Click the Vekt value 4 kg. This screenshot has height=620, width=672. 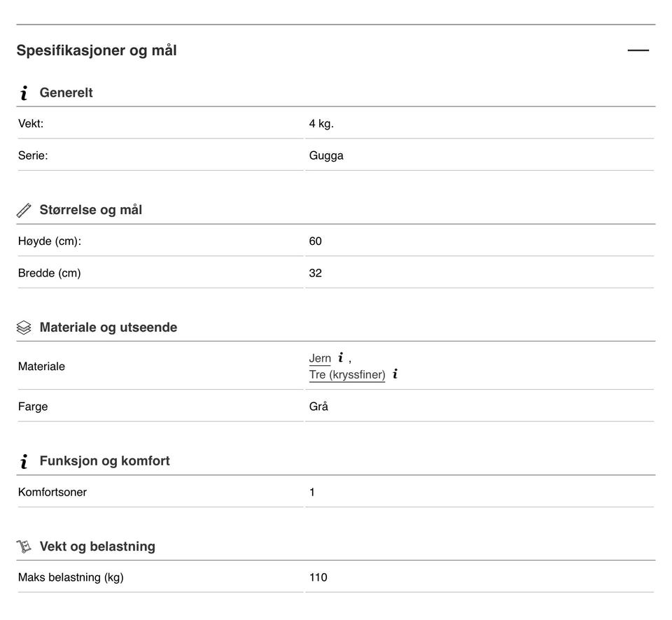click(321, 124)
